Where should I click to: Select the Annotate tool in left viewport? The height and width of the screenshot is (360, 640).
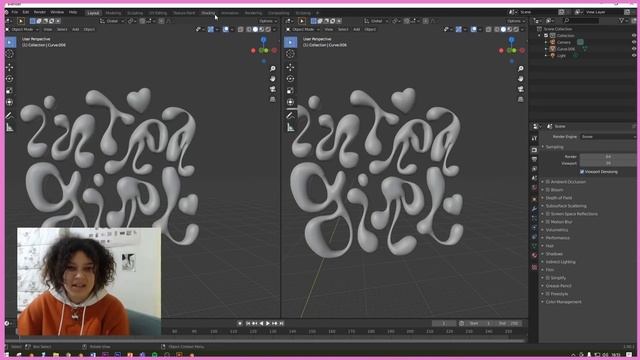point(10,116)
